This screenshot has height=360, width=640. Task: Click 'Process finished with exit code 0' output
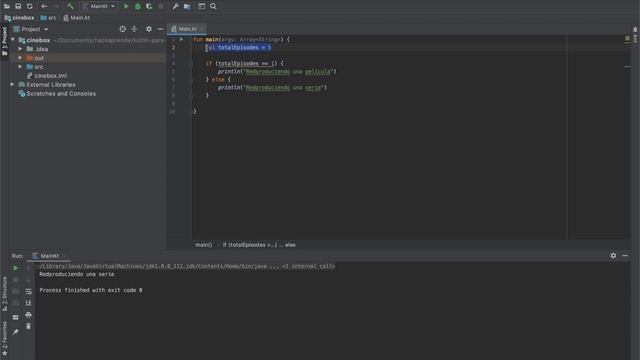coord(91,290)
